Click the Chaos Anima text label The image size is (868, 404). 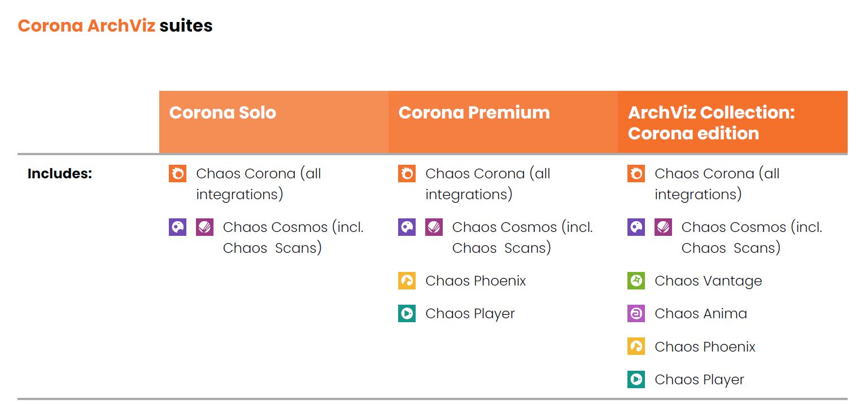point(701,314)
